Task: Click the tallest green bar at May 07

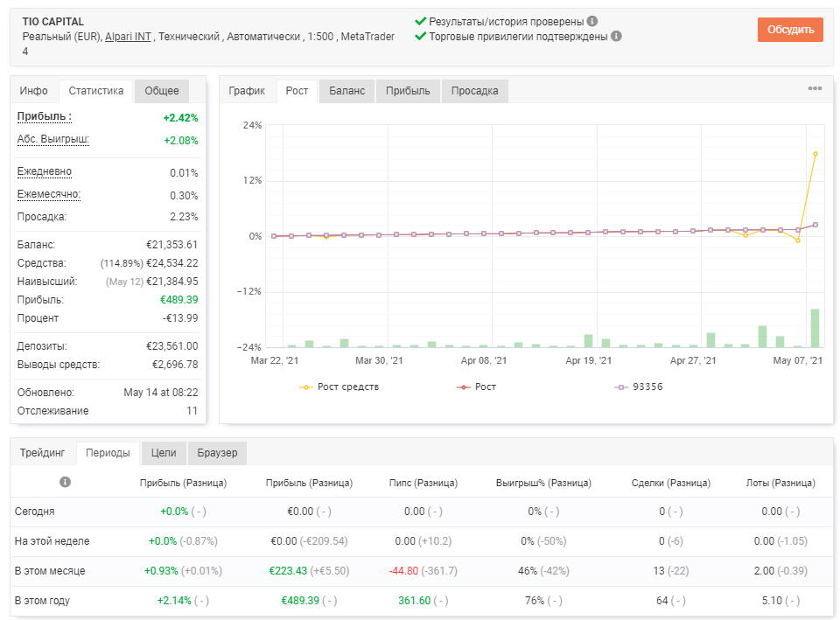Action: click(x=815, y=328)
